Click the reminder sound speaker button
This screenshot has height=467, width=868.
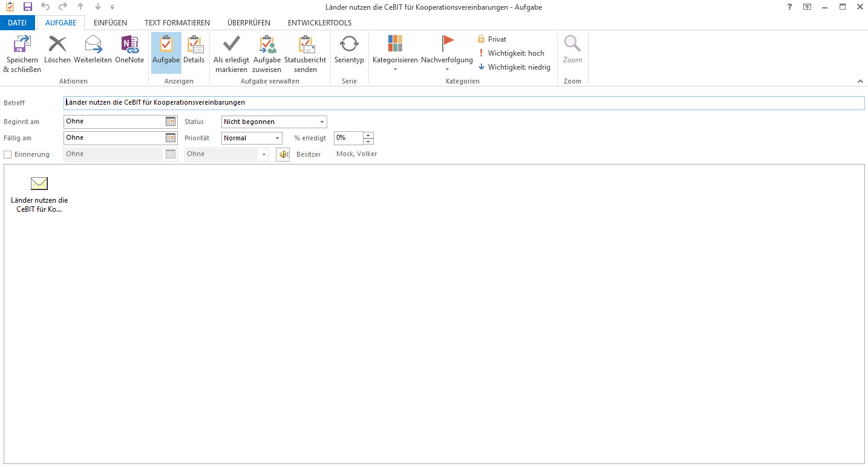tap(283, 154)
